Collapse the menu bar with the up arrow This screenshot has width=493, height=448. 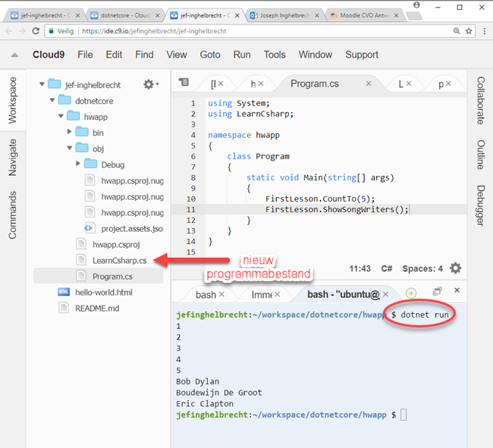(x=13, y=55)
